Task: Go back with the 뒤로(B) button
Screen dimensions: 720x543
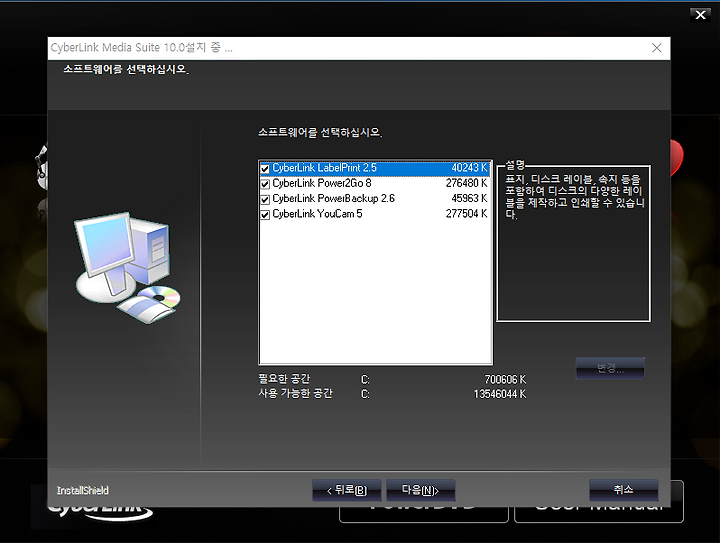Action: pos(347,490)
